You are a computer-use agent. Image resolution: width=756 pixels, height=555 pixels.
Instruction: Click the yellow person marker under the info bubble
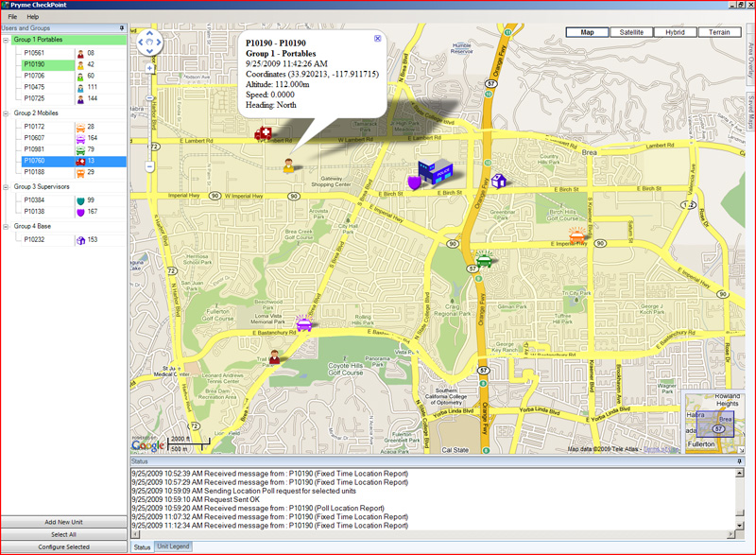click(x=288, y=165)
